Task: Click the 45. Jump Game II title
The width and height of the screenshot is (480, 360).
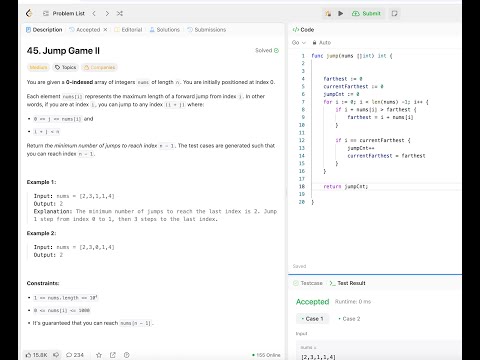Action: tap(63, 51)
